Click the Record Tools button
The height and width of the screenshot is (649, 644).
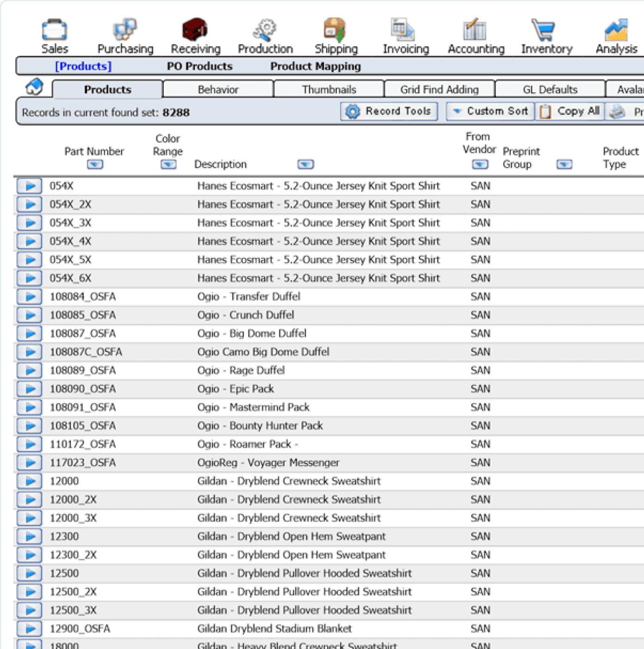pyautogui.click(x=389, y=112)
